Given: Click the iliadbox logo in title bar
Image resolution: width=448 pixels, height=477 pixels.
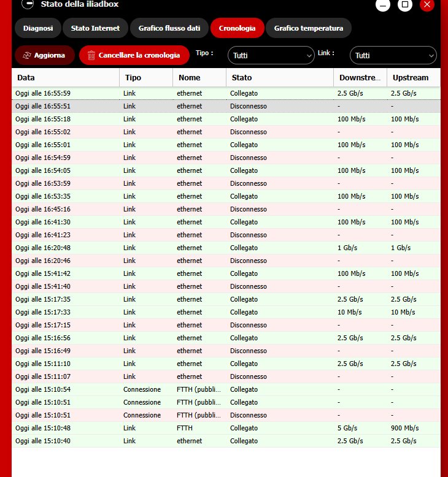Looking at the screenshot, I should [x=27, y=4].
